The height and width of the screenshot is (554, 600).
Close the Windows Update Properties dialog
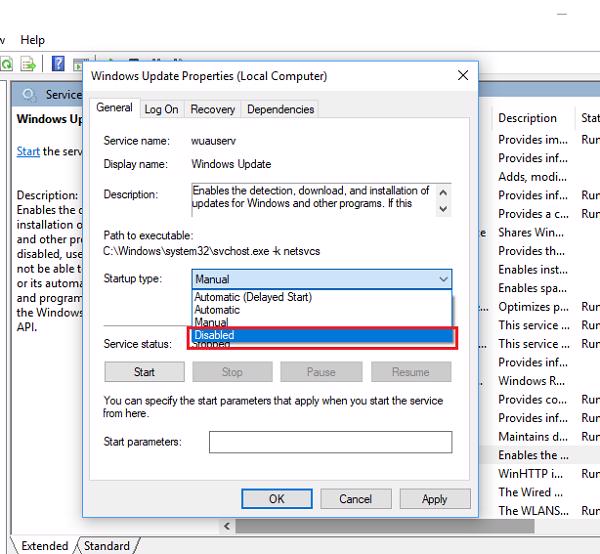[463, 75]
